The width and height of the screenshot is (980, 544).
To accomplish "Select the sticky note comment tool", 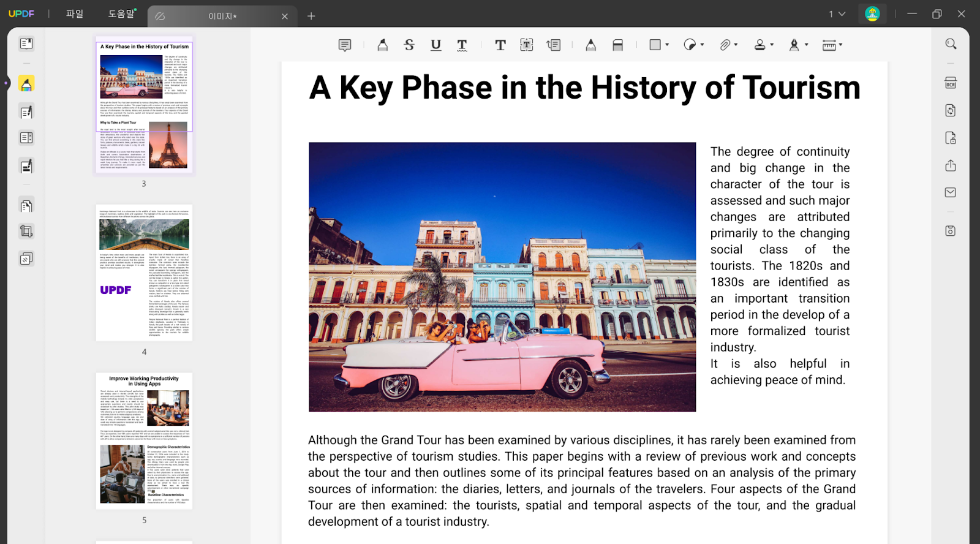I will point(345,45).
